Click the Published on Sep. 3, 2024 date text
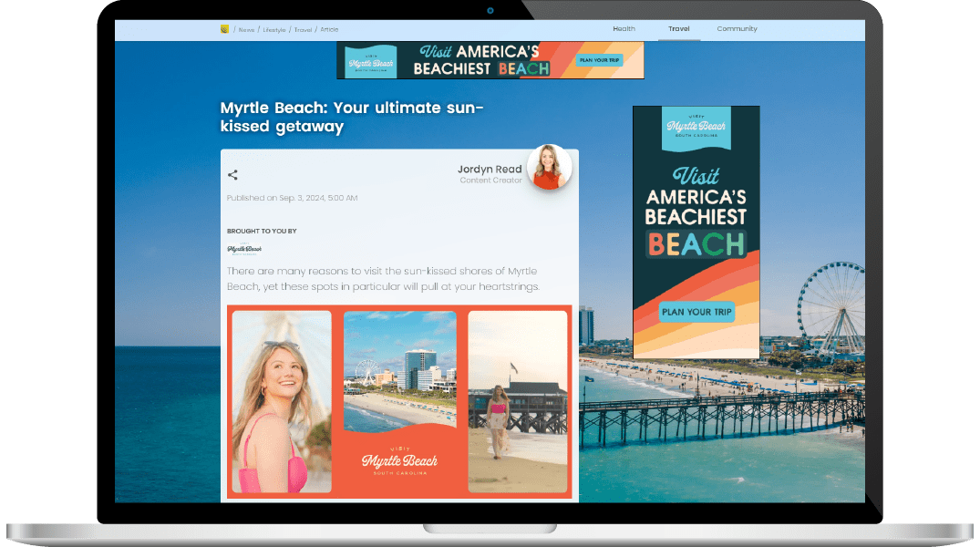980x547 pixels. (292, 198)
